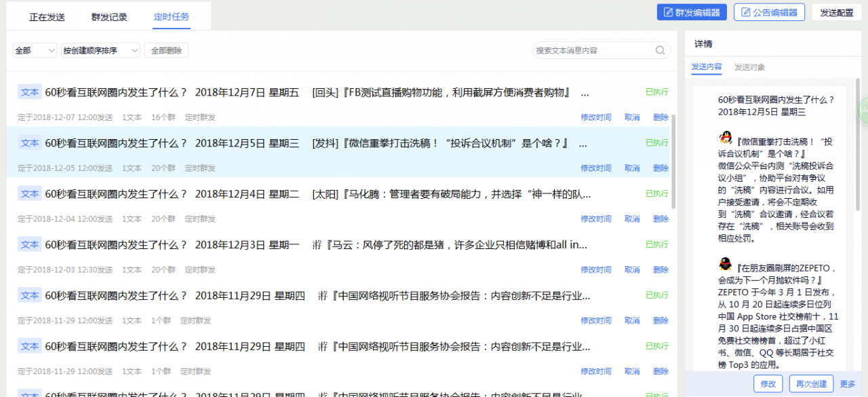Open the 发送内容 detail tab
Image resolution: width=868 pixels, height=397 pixels.
point(707,67)
